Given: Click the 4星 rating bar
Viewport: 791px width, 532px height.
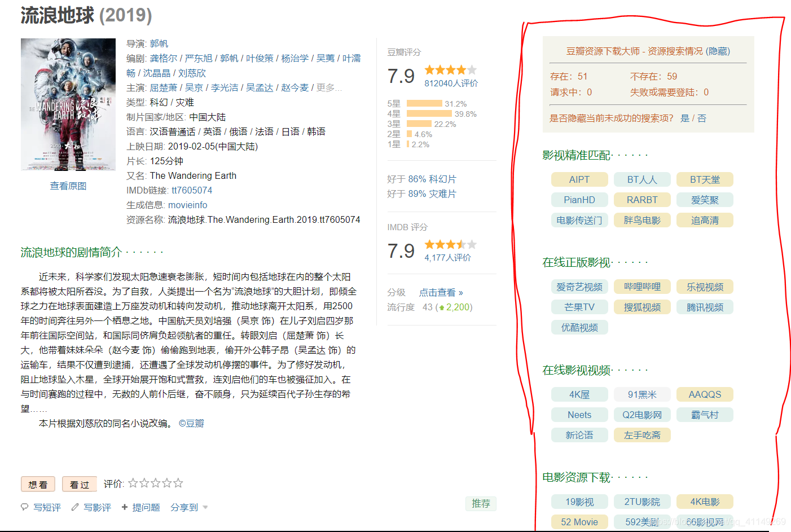Looking at the screenshot, I should pyautogui.click(x=429, y=114).
